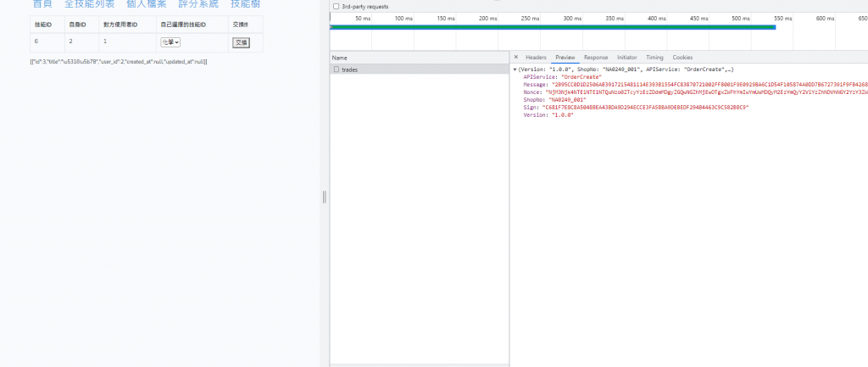The height and width of the screenshot is (367, 868).
Task: Click the Nonce value line in preview
Action: 695,92
